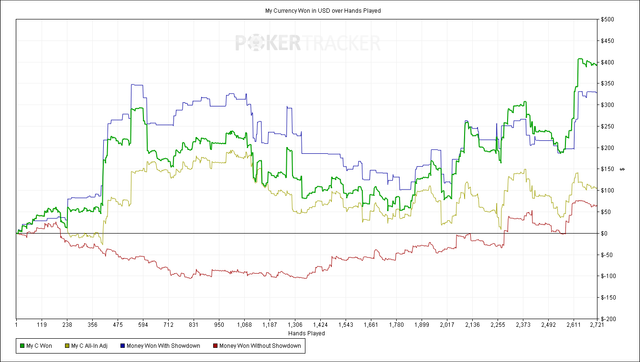Screen dimensions: 640x362
Task: Click the 594 x-axis tick label
Action: (x=143, y=325)
